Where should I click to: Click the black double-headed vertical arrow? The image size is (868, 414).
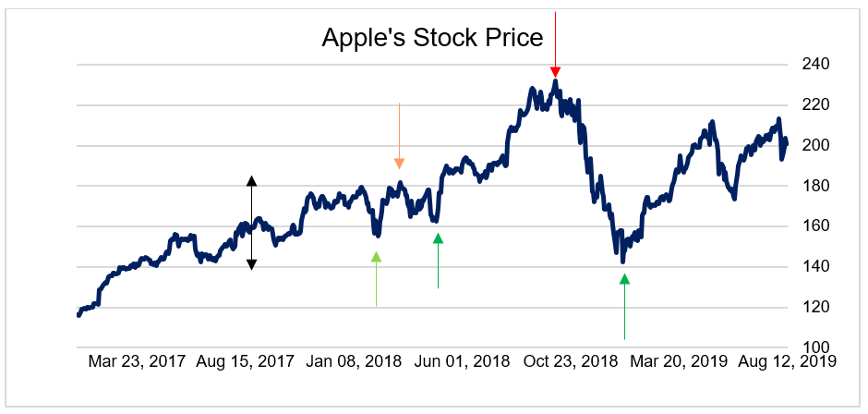tap(251, 222)
